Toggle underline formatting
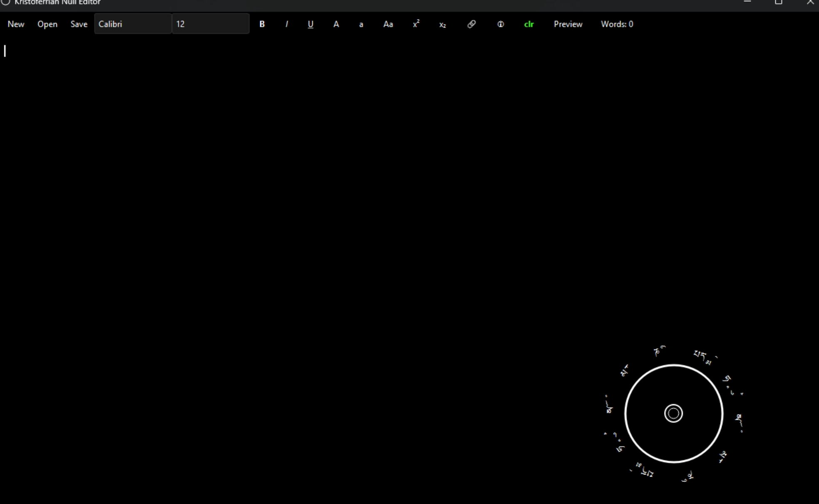Viewport: 819px width, 504px height. [310, 24]
